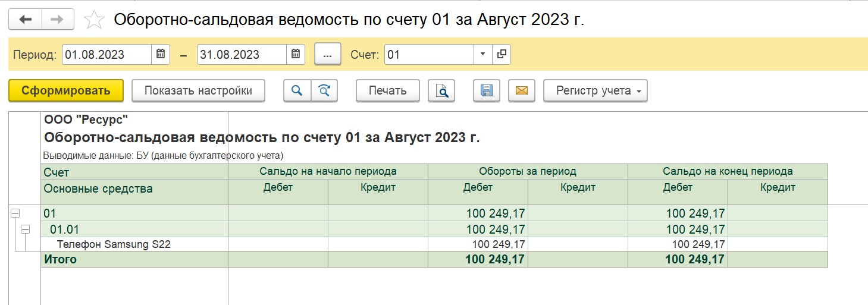The image size is (868, 305).
Task: Open period selection with the ellipsis button
Action: [327, 55]
